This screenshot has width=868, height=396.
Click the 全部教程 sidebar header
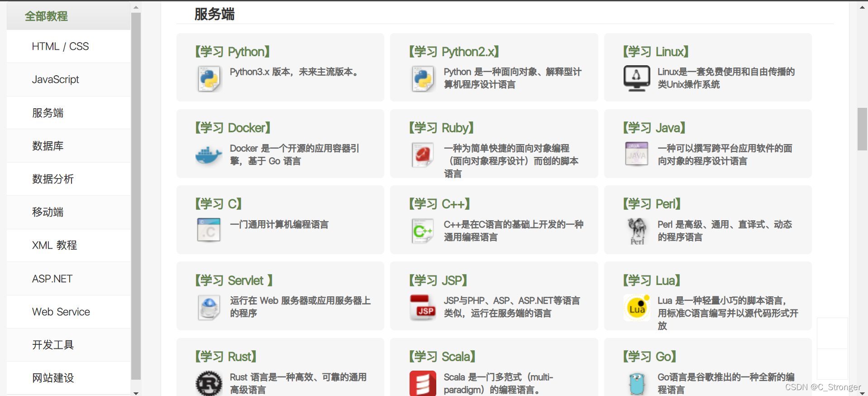(69, 16)
